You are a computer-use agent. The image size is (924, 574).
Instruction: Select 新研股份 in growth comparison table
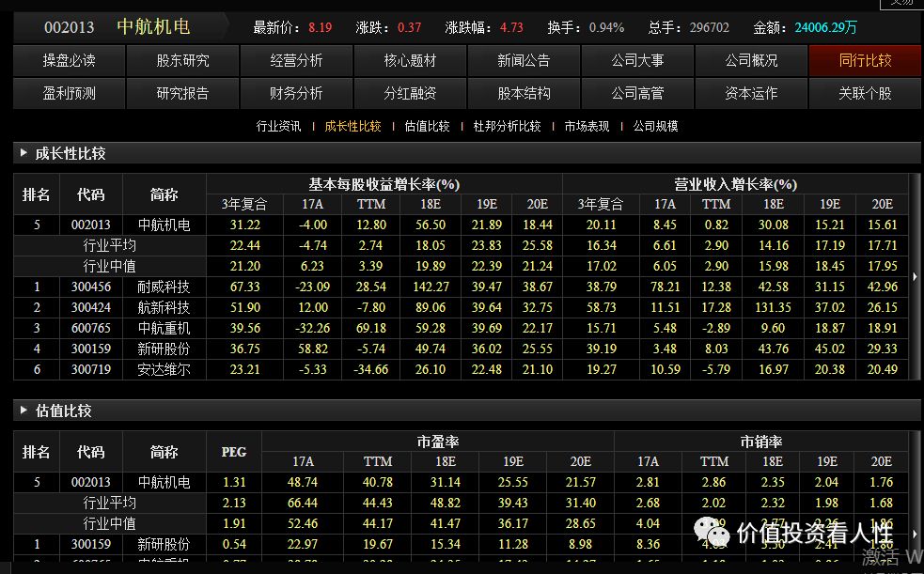point(164,349)
